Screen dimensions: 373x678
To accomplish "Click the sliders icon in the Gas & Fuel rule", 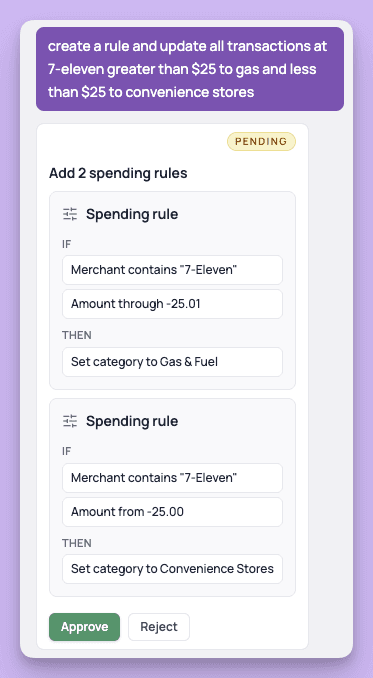I will [x=70, y=214].
